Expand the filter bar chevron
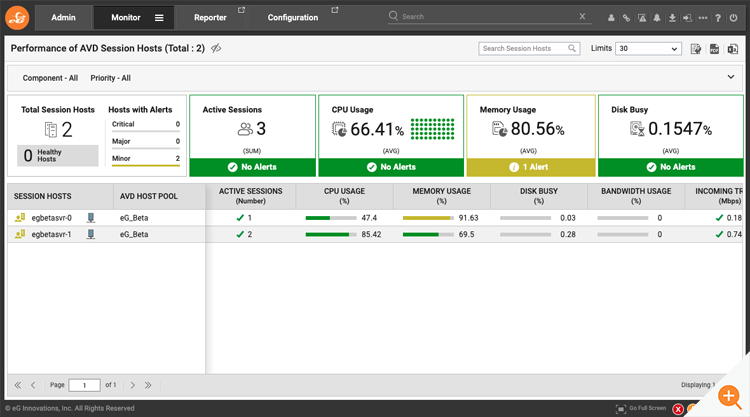750x417 pixels. [731, 77]
